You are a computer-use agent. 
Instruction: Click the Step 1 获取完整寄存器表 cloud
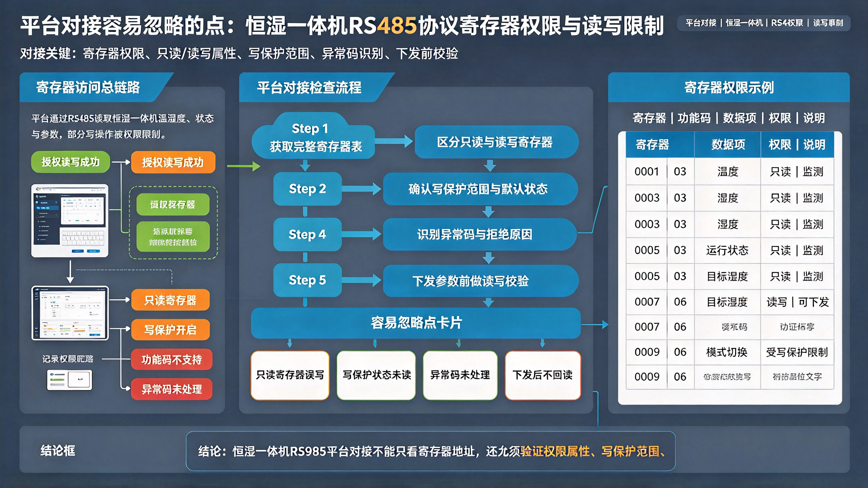pos(314,136)
